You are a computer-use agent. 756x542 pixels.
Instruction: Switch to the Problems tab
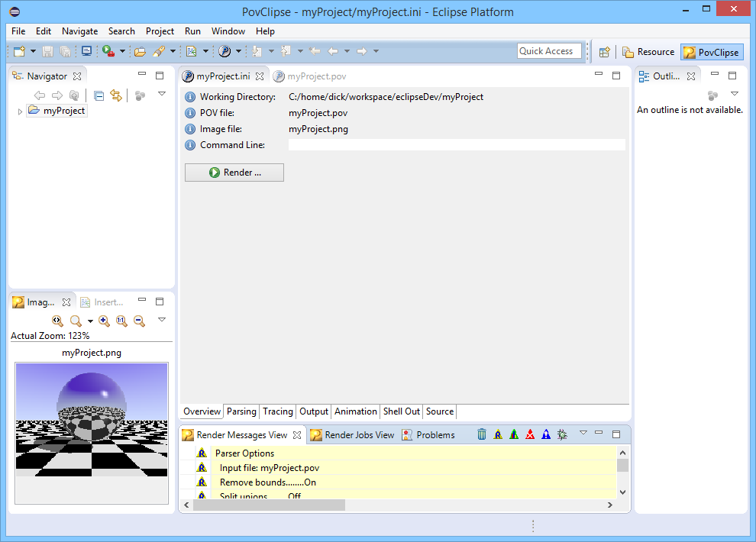click(x=428, y=435)
